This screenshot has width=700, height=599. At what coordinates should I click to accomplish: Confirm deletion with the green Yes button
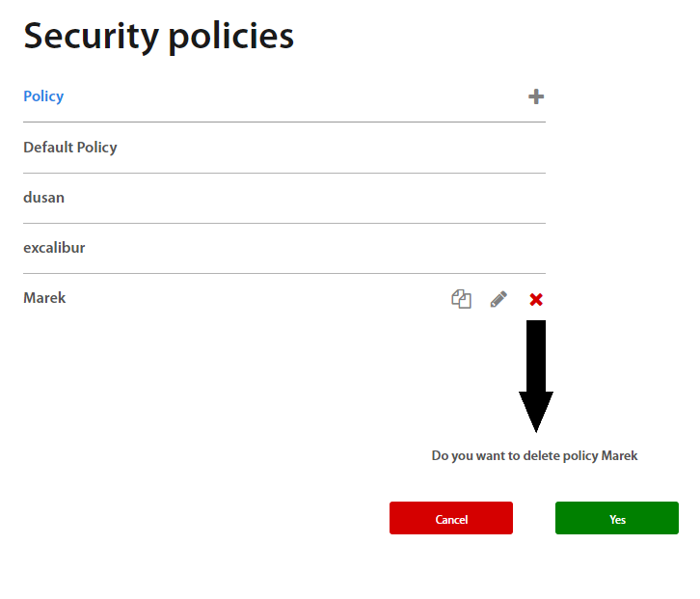point(617,518)
